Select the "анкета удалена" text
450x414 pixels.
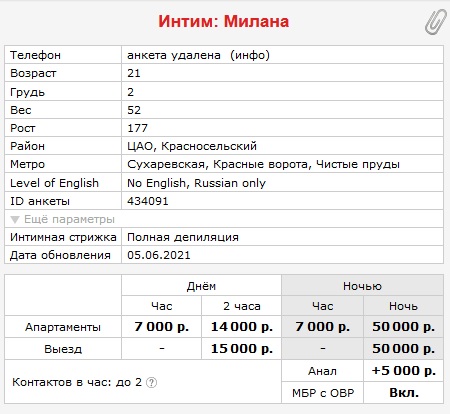click(174, 55)
